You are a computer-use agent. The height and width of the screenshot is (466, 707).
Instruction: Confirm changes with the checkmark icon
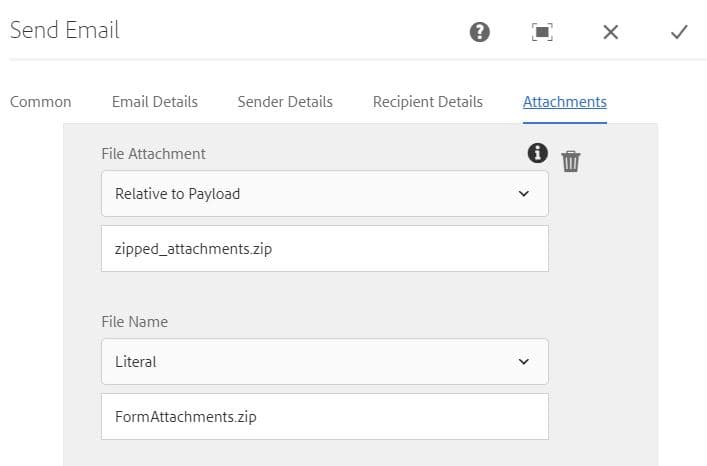679,32
